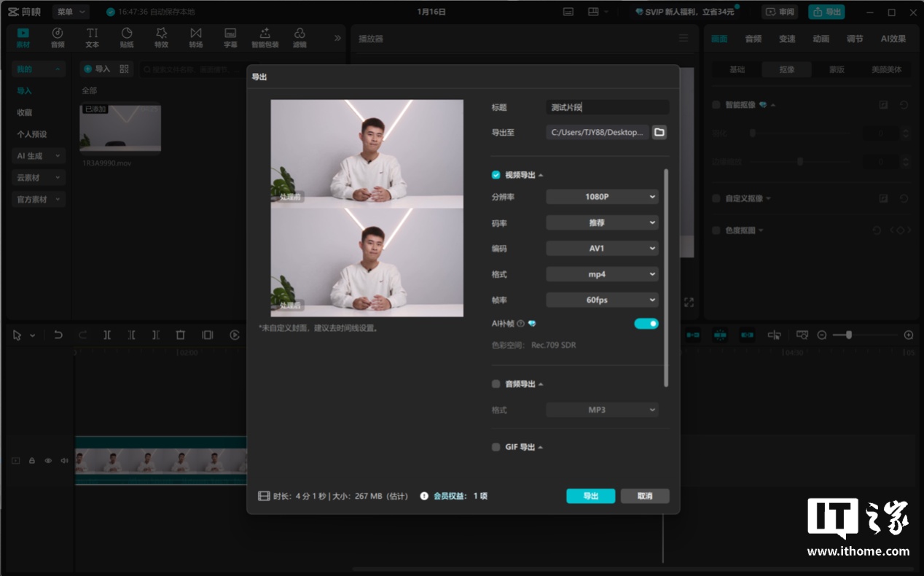
Task: Turn off the AI补帧 toggle switch
Action: (x=646, y=324)
